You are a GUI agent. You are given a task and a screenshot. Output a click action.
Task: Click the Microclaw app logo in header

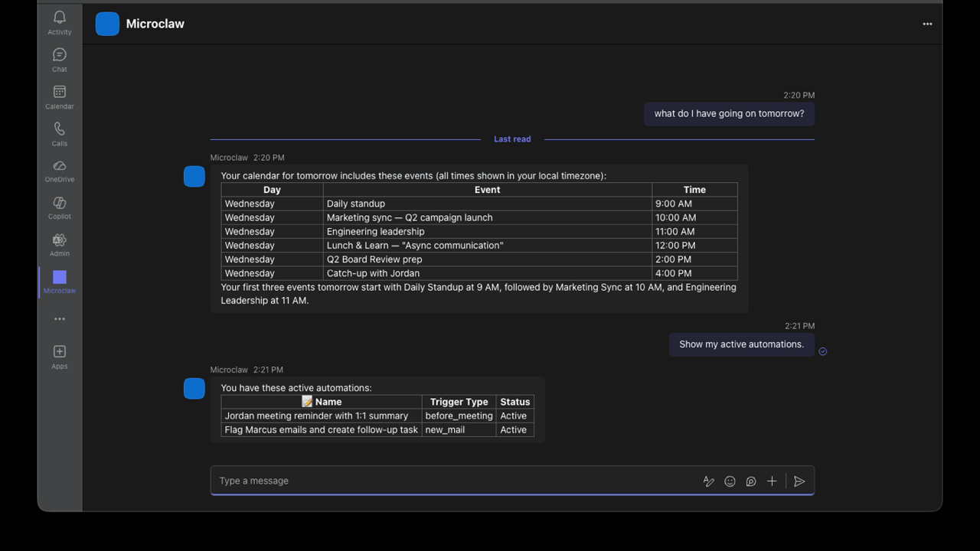107,24
